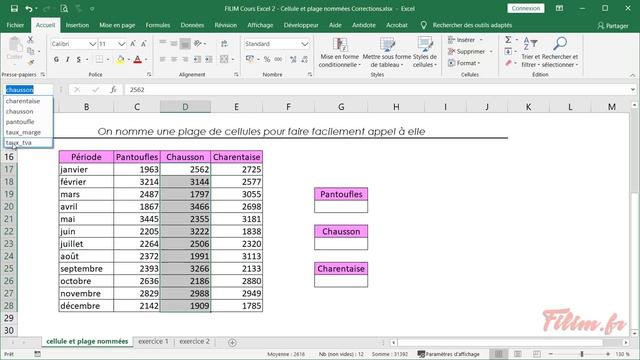Collapse the ribbon with chevron arrow
640x360 pixels.
tap(632, 76)
